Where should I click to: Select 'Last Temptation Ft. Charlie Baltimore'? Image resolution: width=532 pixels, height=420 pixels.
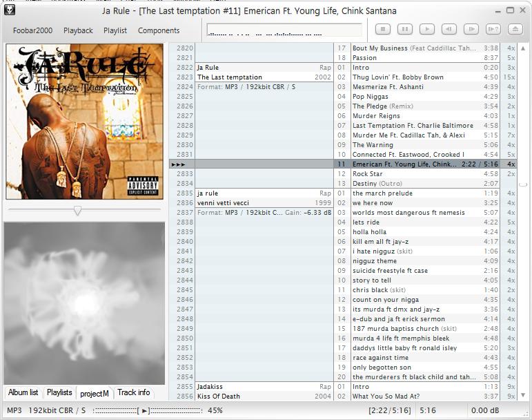coord(425,126)
